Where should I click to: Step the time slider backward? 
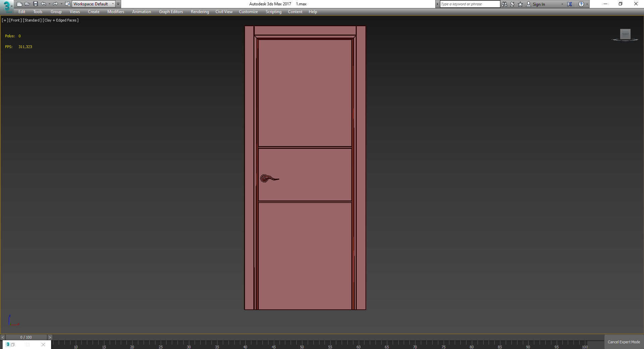click(x=3, y=337)
